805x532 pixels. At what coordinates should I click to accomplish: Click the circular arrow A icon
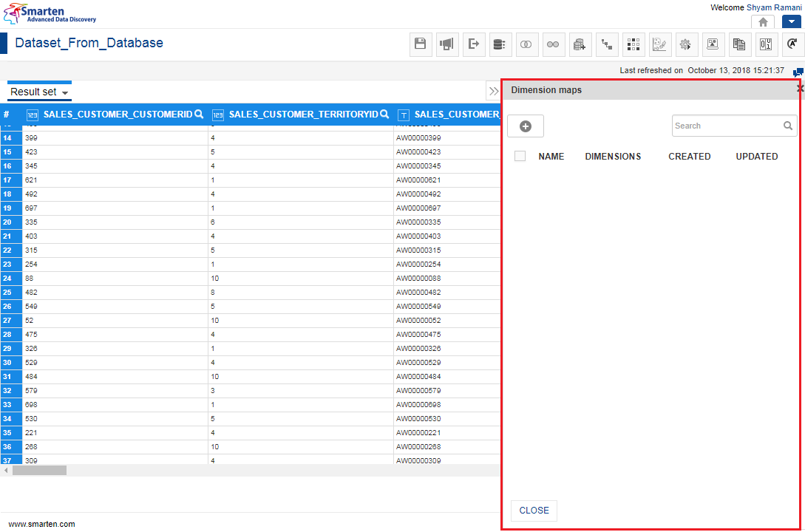click(792, 44)
